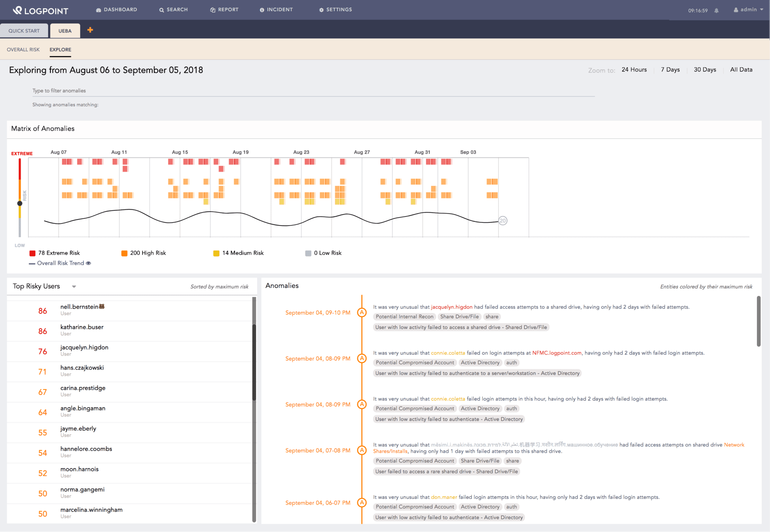Select user jayme.eberly
The width and height of the screenshot is (770, 532).
(x=129, y=432)
